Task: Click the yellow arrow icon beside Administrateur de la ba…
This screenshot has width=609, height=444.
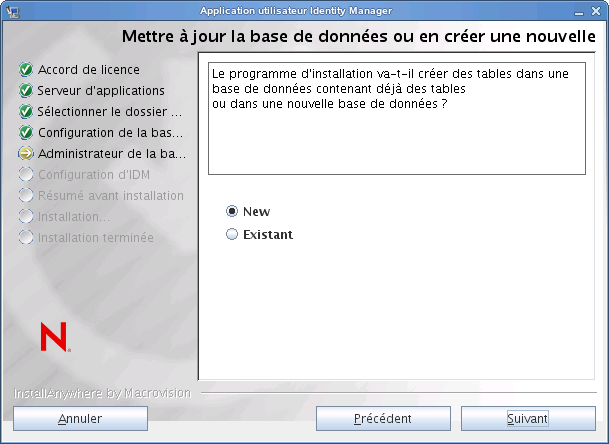Action: pos(26,153)
